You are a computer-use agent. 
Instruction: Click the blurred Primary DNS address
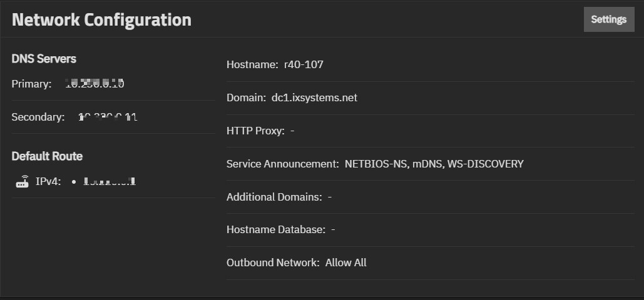coord(95,84)
